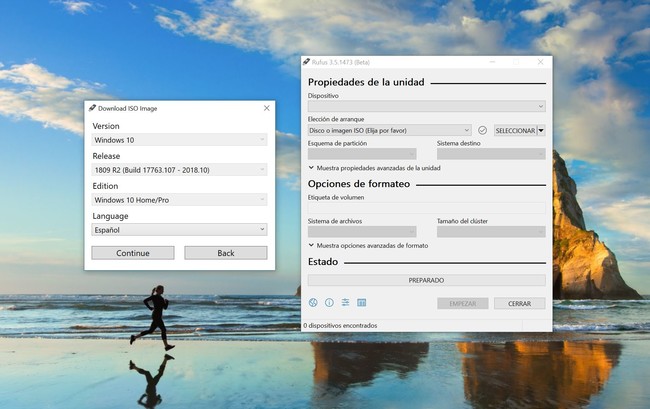Open the Sistema de archivos dropdown
650x409 pixels.
(362, 232)
